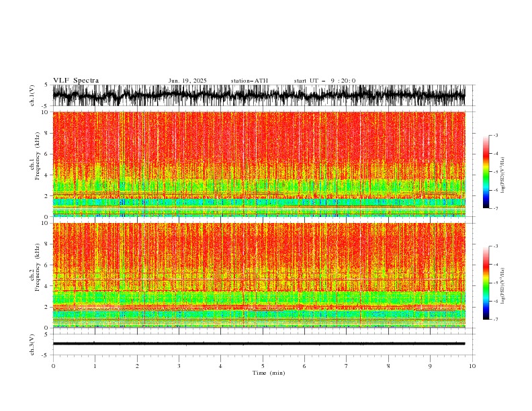This screenshot has height=411, width=532.
Task: Click the "10" frequency tick of ch.2 spectrogram
Action: pos(46,223)
